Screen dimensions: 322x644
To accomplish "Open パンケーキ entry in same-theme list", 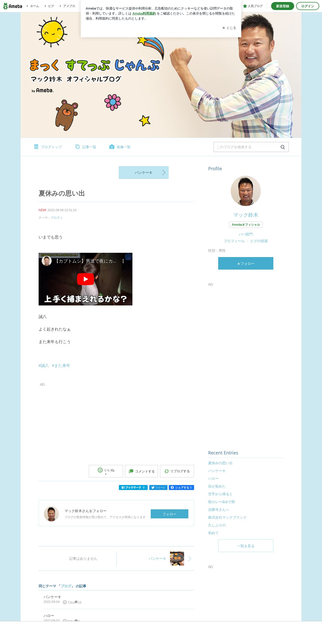I will [52, 597].
